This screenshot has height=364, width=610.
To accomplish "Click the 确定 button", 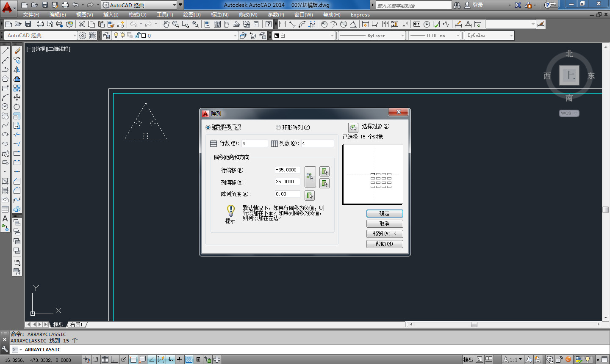I will 385,214.
